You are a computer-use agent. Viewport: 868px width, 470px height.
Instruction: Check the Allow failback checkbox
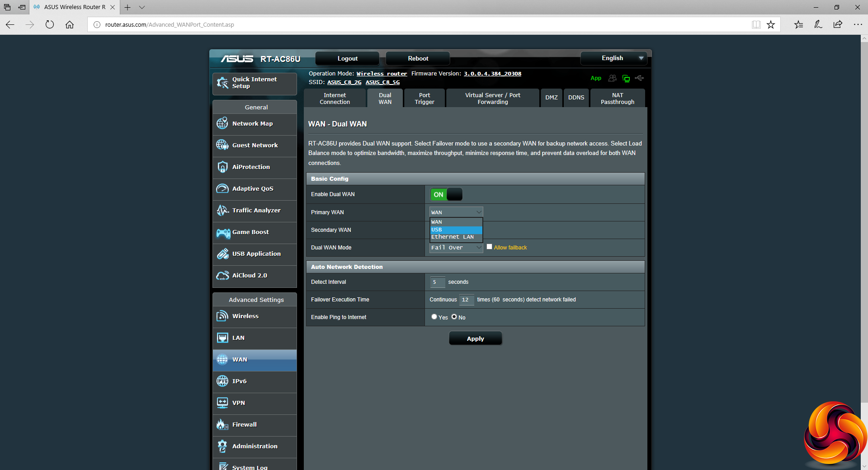coord(489,247)
